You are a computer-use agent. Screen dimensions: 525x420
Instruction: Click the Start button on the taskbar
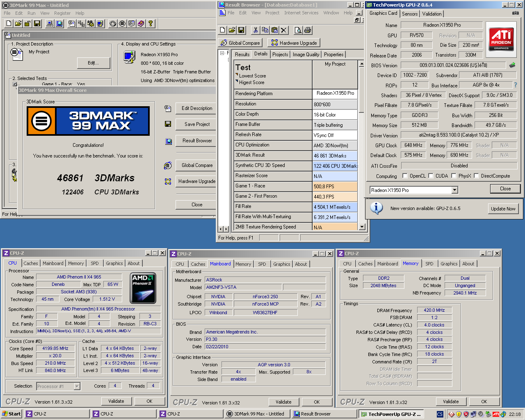coord(11,414)
